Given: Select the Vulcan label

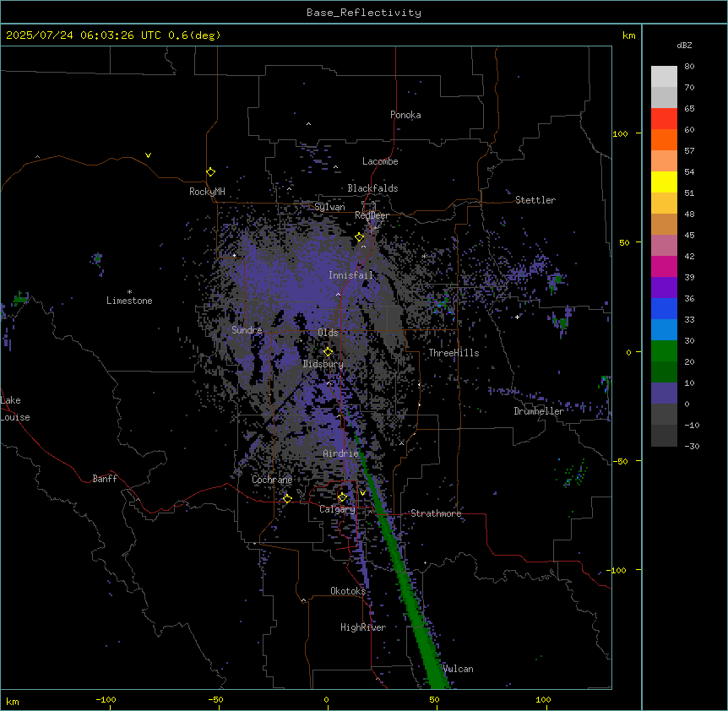Looking at the screenshot, I should [x=458, y=669].
